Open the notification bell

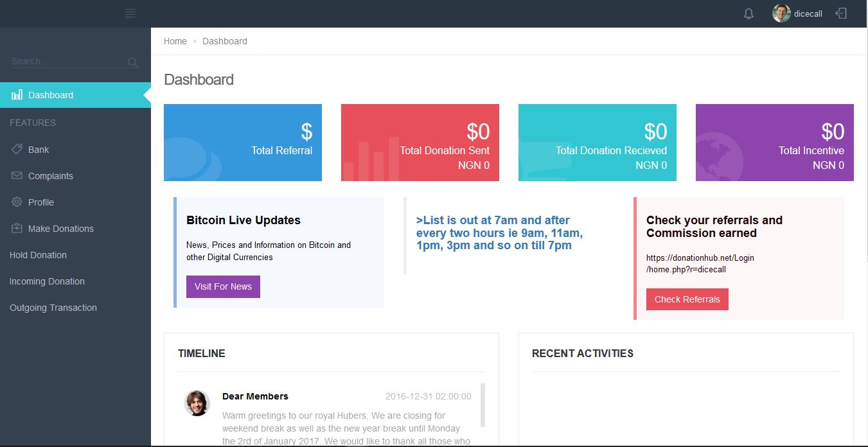pyautogui.click(x=748, y=13)
